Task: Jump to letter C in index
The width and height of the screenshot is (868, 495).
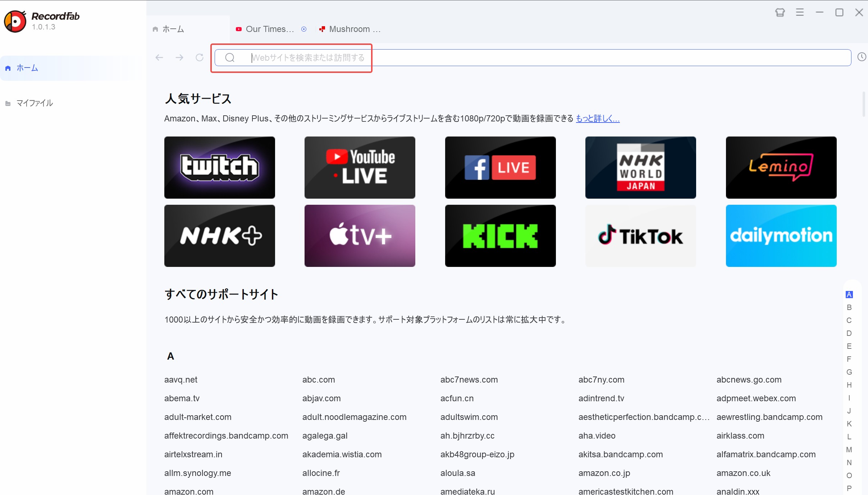Action: point(849,320)
